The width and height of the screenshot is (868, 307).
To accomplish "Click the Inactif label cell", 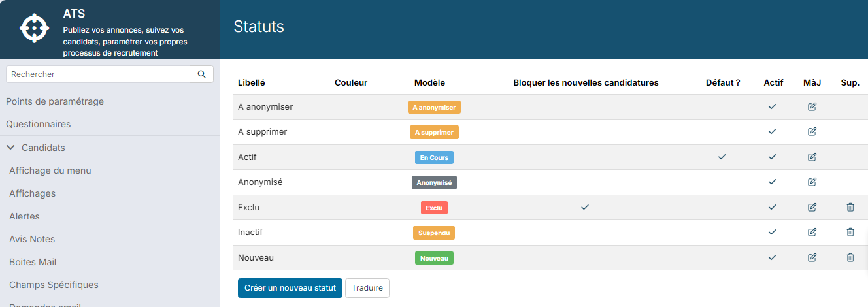I will point(250,232).
